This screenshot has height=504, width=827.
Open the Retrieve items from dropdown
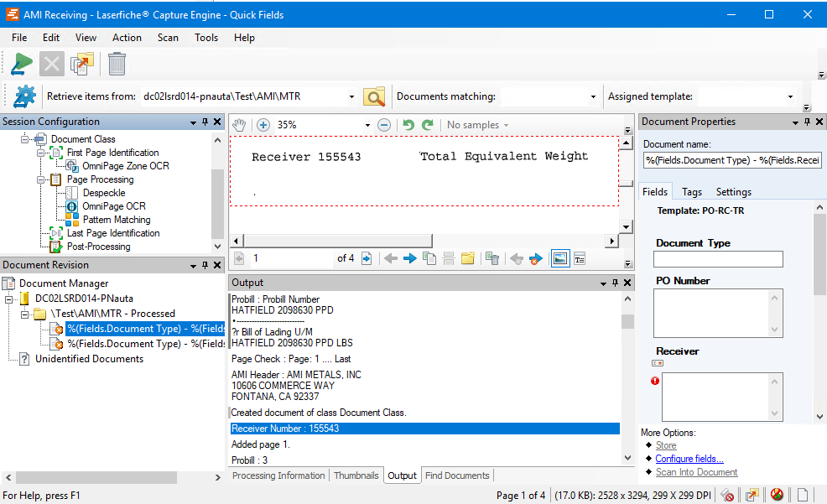[x=351, y=97]
